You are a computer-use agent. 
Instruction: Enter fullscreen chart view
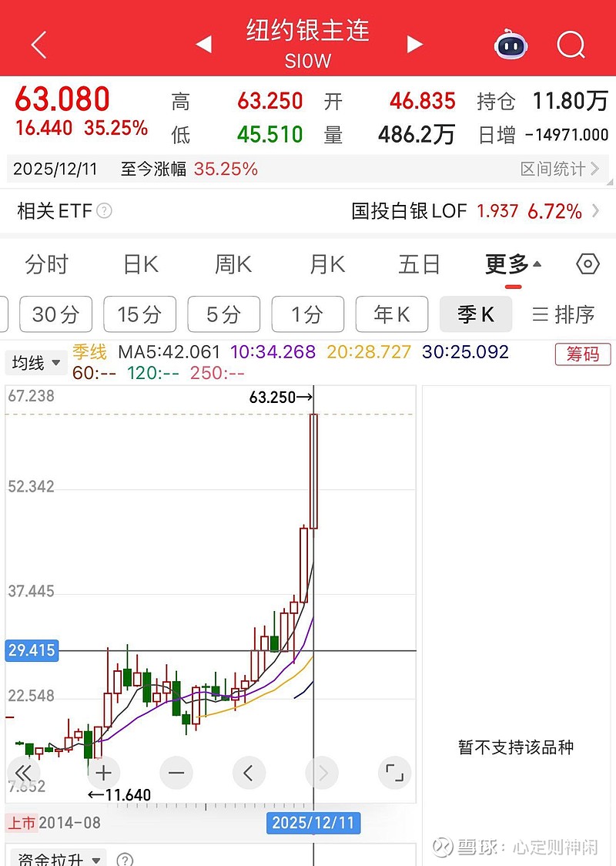click(394, 773)
